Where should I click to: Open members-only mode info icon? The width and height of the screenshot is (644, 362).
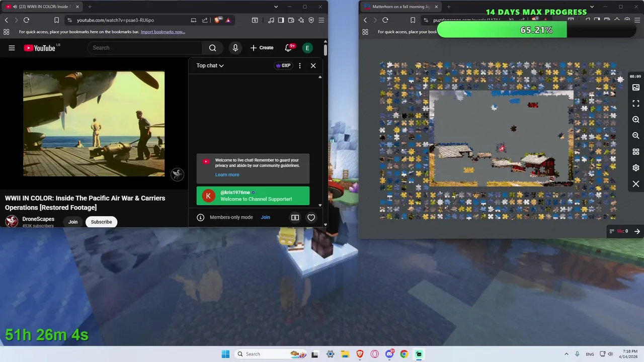click(200, 217)
